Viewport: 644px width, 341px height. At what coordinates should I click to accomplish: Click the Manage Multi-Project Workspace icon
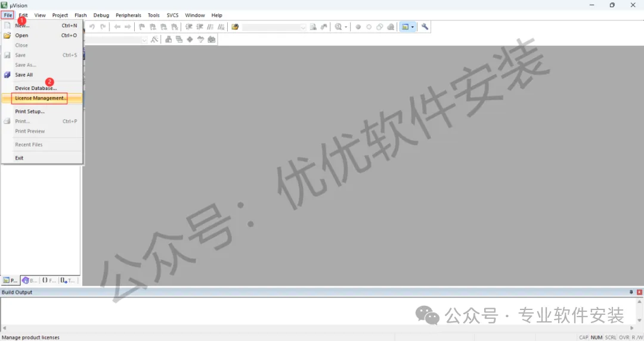click(x=179, y=39)
